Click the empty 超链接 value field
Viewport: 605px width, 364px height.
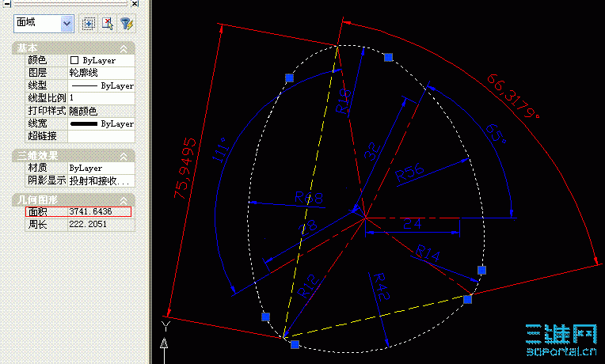[x=101, y=136]
